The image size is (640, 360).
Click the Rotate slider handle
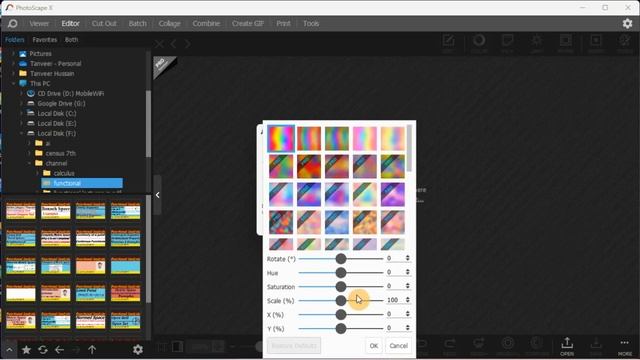pos(341,259)
